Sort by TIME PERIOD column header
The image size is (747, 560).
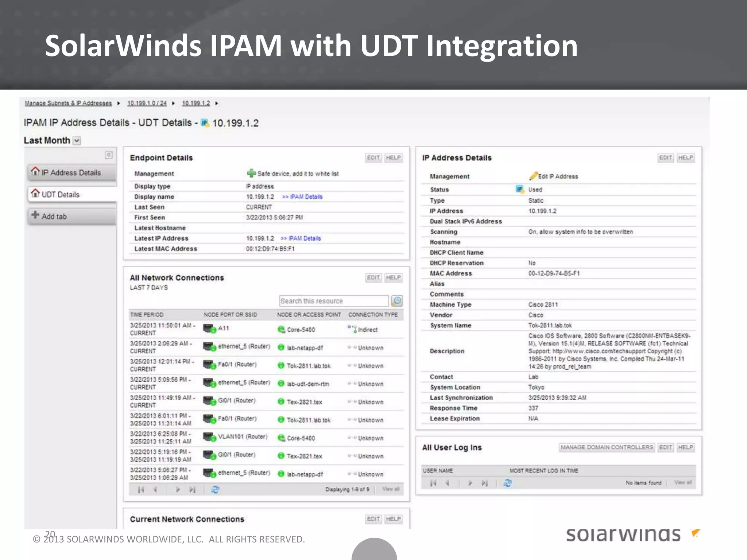[x=147, y=315]
